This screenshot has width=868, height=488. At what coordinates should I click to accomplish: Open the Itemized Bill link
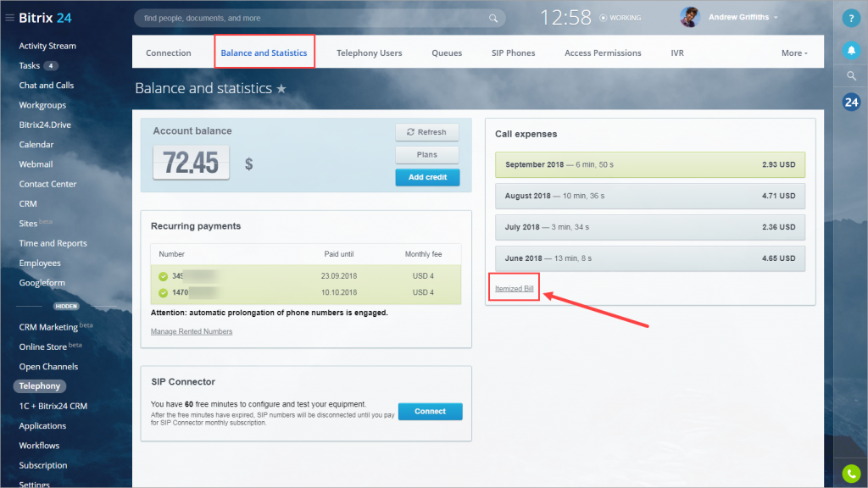515,289
